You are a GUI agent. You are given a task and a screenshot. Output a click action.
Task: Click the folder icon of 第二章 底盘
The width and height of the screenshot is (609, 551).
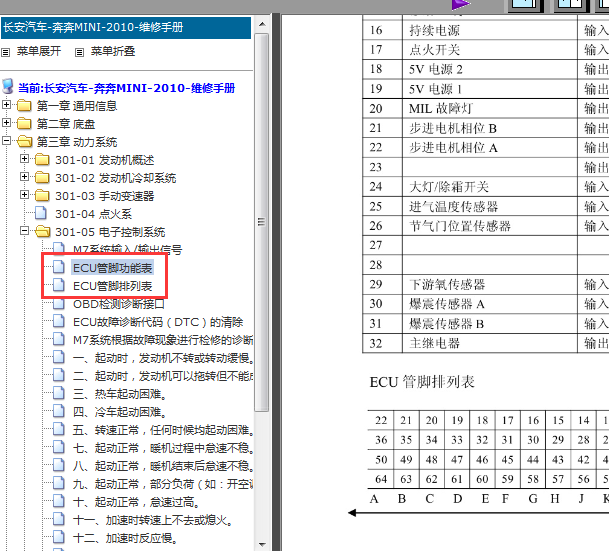pos(24,123)
